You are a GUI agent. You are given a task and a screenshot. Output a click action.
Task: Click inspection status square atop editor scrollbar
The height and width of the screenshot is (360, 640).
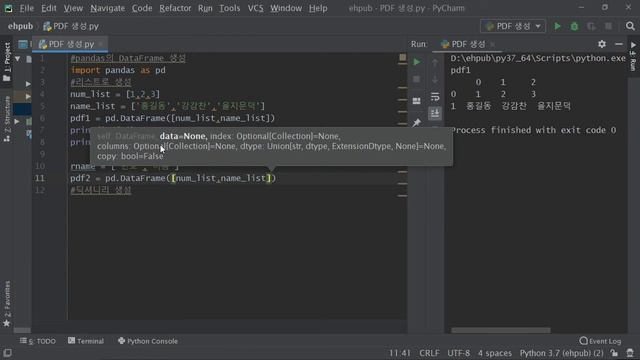pos(402,58)
